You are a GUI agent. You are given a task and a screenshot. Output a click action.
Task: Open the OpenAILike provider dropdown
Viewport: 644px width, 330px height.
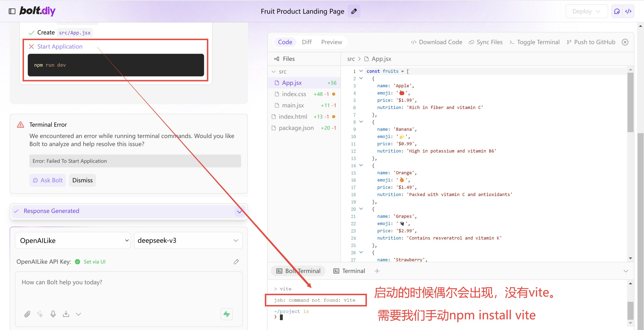coord(73,240)
